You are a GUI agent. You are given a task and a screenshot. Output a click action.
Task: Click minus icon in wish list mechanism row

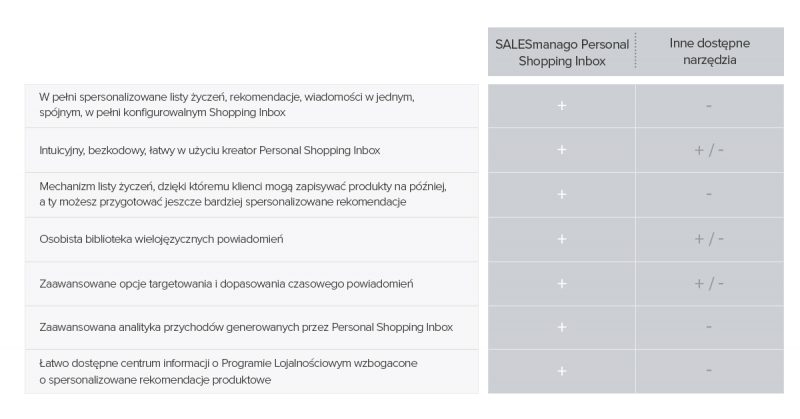[709, 194]
